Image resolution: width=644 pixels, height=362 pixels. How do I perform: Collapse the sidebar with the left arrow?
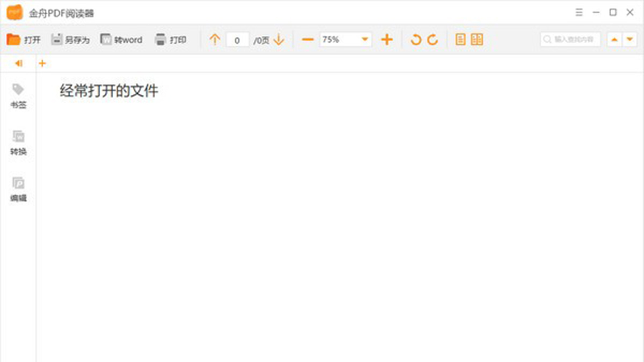click(x=19, y=63)
